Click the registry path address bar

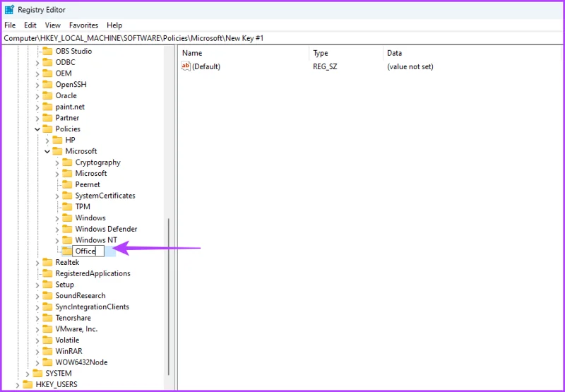tap(282, 38)
